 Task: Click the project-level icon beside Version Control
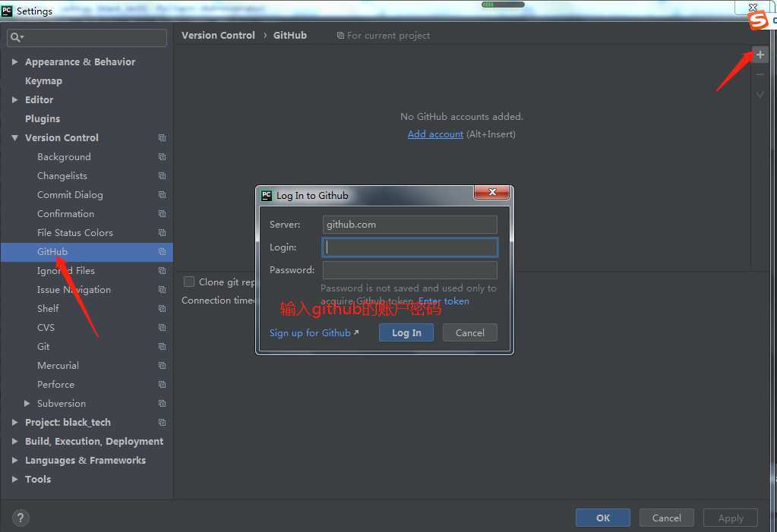(x=162, y=137)
